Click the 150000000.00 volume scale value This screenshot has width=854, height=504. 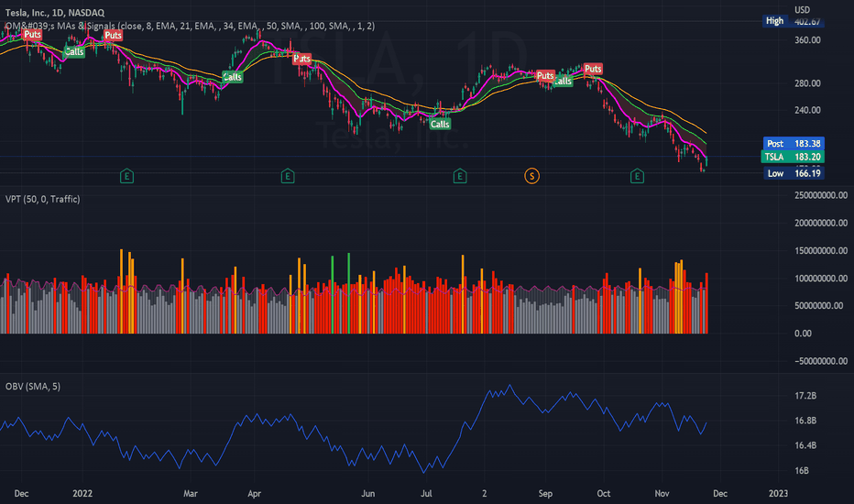(821, 251)
